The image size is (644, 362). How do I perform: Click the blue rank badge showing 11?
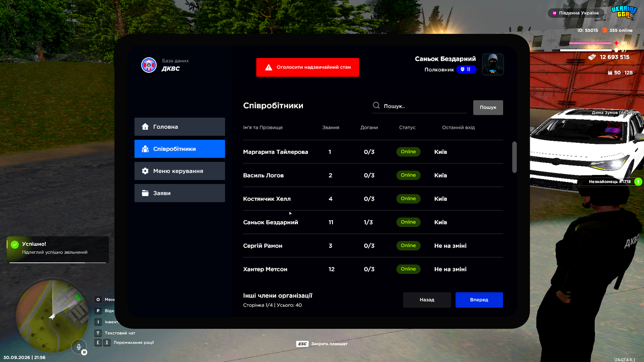[x=466, y=69]
